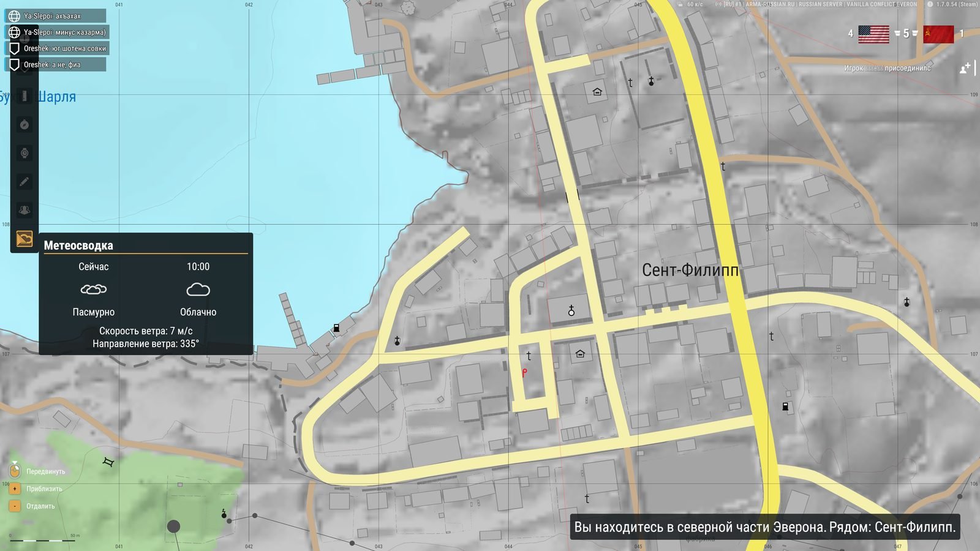
Task: Click the player joined add-person icon
Action: 965,68
